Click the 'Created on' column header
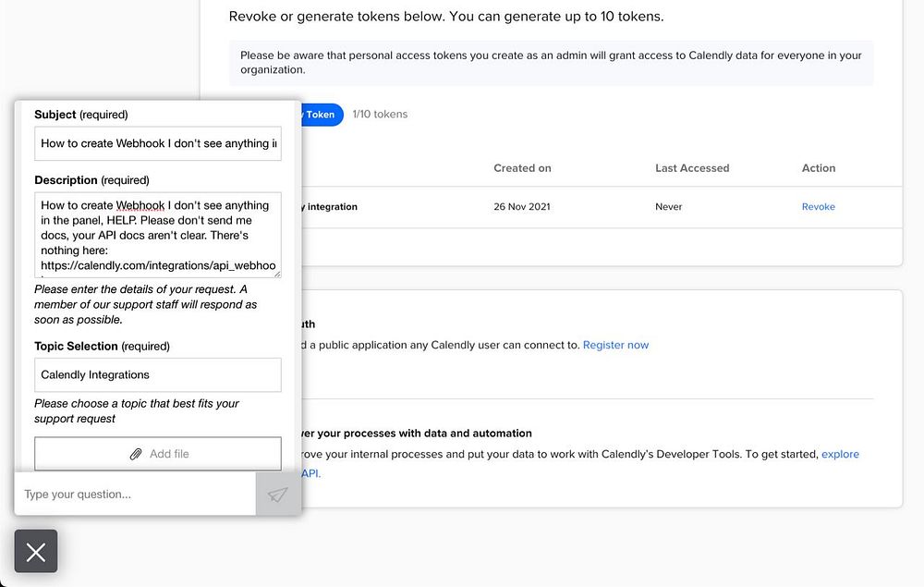The image size is (924, 587). 522,168
